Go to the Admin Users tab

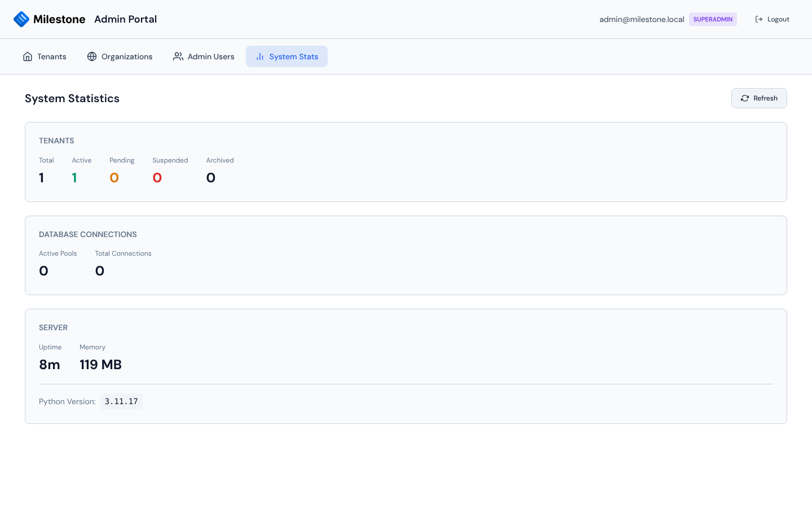coord(204,56)
